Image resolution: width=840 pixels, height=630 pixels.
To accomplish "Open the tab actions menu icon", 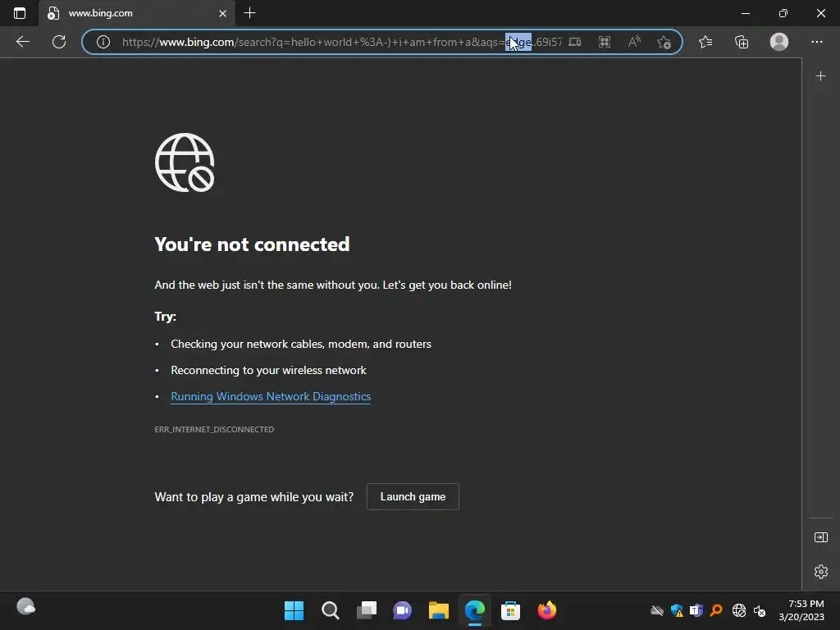I will 20,13.
